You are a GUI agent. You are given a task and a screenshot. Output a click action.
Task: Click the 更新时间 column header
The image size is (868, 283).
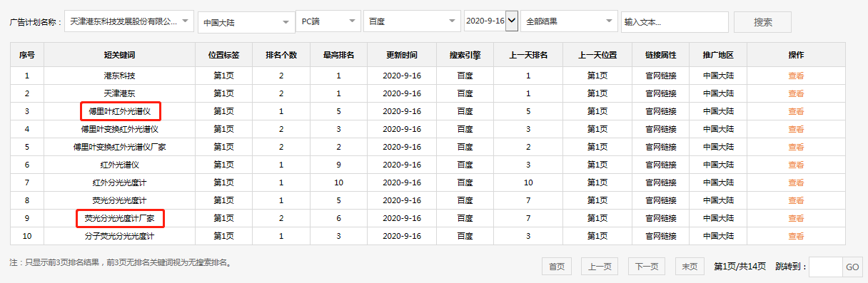(402, 55)
